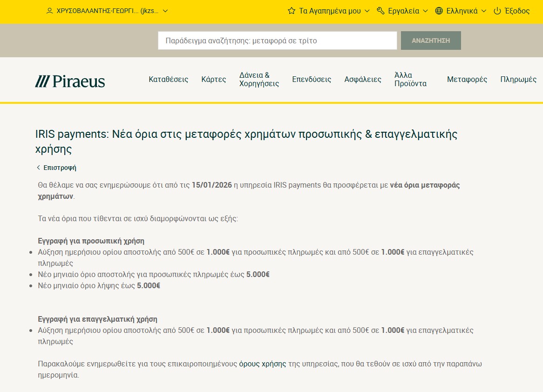Open Δάνεια & Χορηγήσεις menu
The image size is (543, 392).
(259, 80)
